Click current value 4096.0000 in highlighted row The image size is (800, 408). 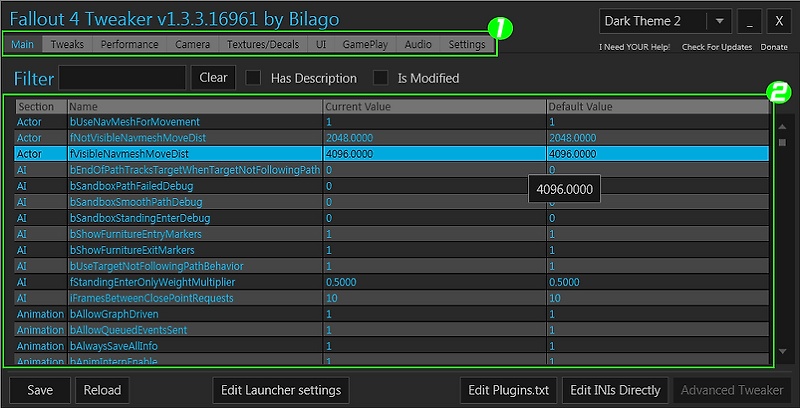tap(434, 154)
